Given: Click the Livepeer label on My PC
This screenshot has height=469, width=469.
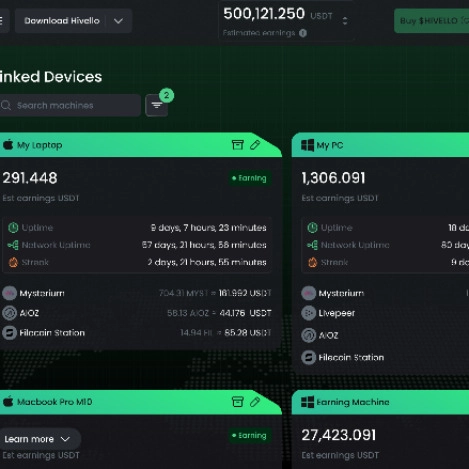Looking at the screenshot, I should coord(337,313).
